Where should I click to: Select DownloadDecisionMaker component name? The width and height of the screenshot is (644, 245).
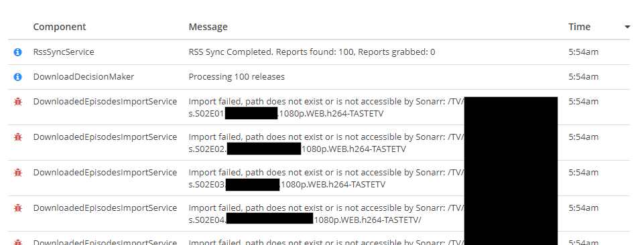tap(84, 77)
